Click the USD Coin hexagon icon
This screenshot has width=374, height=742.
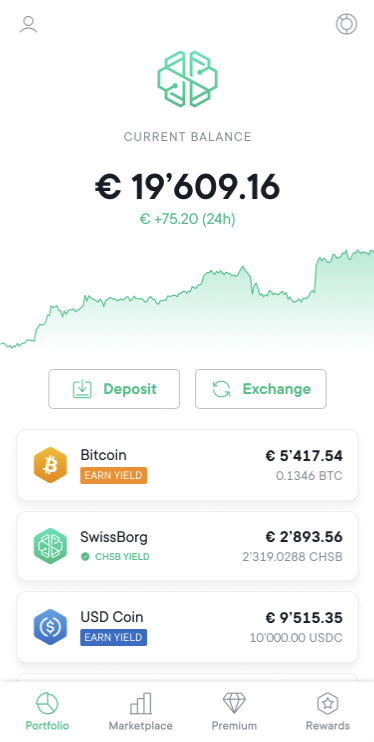50,627
